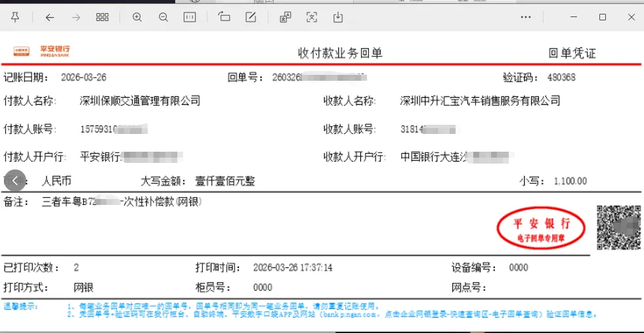Screen dimensions: 644x333
Task: Maximize the image viewer window
Action: (603, 17)
